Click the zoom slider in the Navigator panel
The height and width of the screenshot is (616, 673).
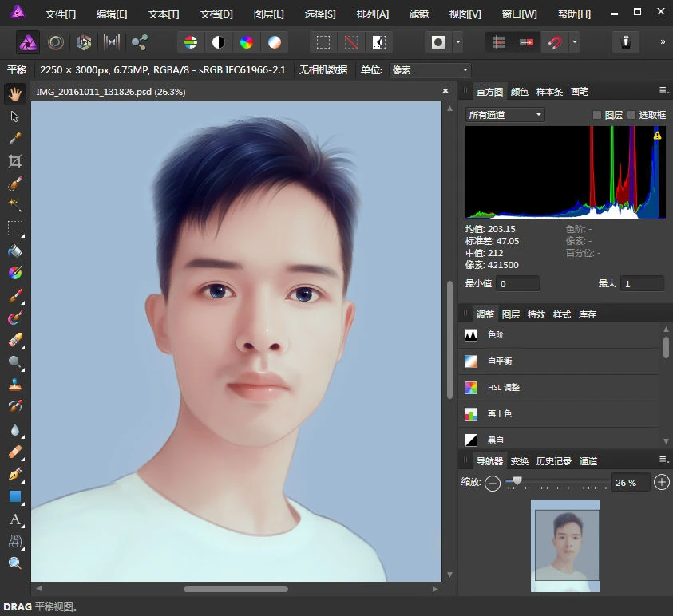(x=517, y=483)
